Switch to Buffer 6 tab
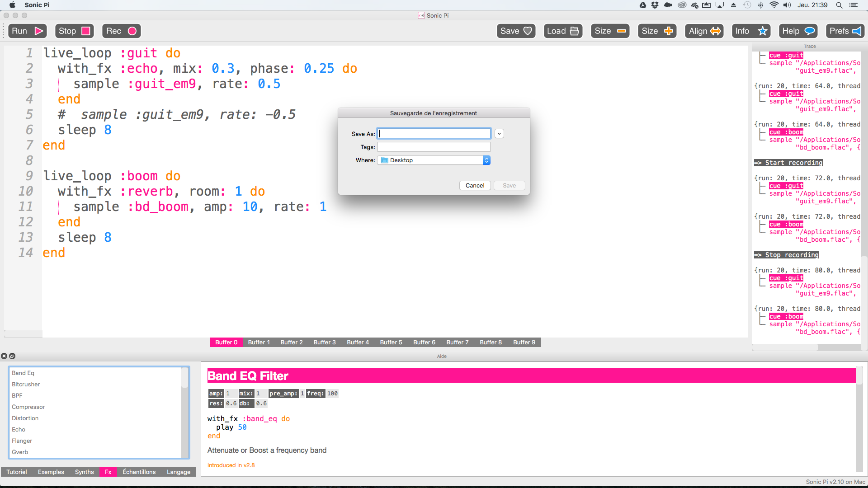 [425, 342]
